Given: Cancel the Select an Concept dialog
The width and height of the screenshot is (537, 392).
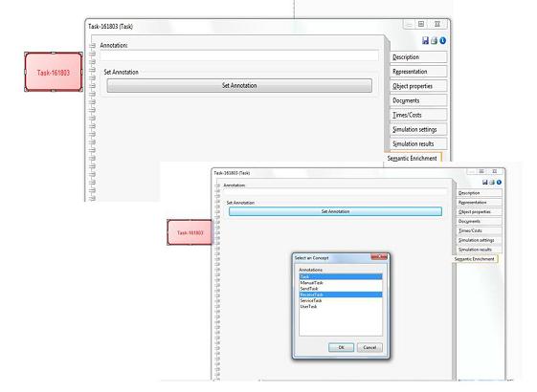Looking at the screenshot, I should (369, 347).
